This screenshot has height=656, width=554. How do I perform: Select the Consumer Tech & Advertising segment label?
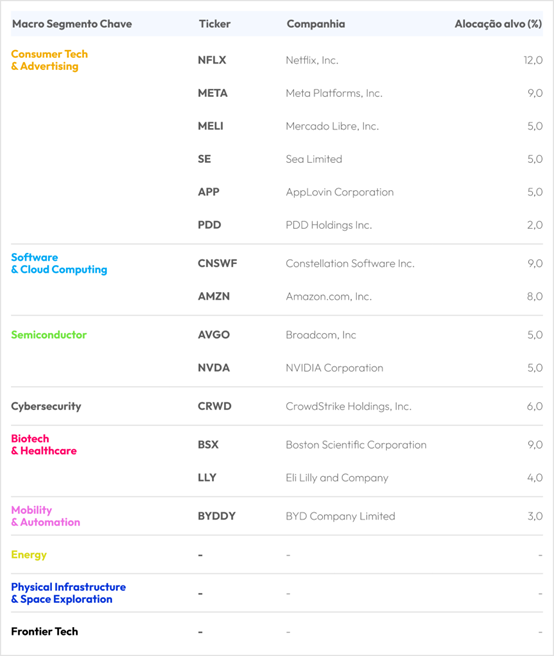pos(49,60)
